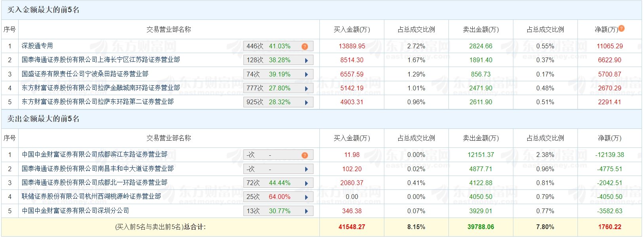
Task: Click orange question icon in 深股通专用 row
Action: pyautogui.click(x=305, y=46)
